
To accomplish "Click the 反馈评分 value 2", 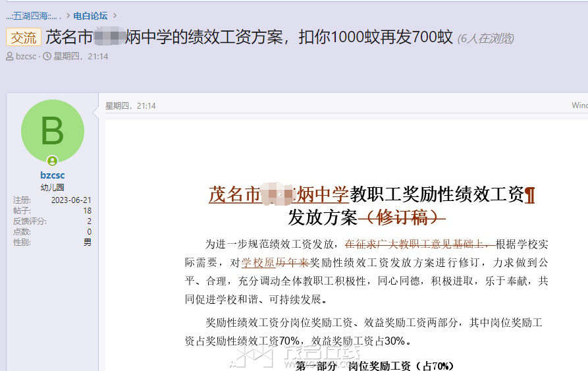I will pos(90,221).
